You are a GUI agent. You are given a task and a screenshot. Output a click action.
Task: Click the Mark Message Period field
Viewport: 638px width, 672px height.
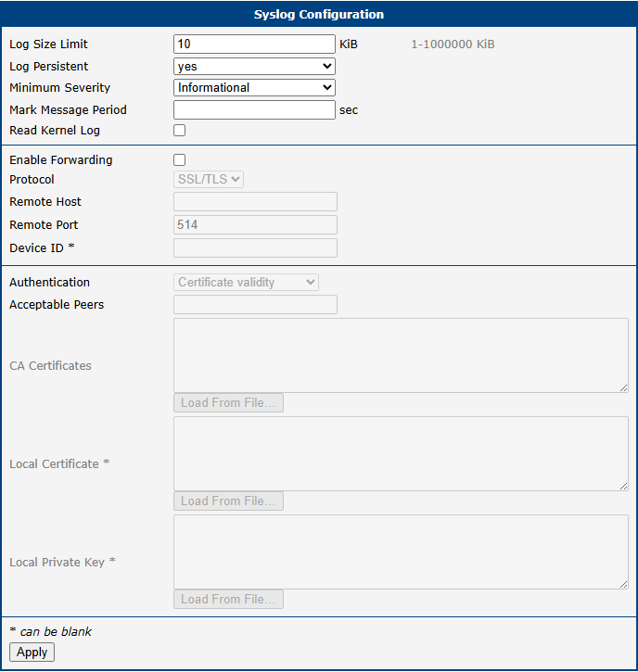(254, 109)
